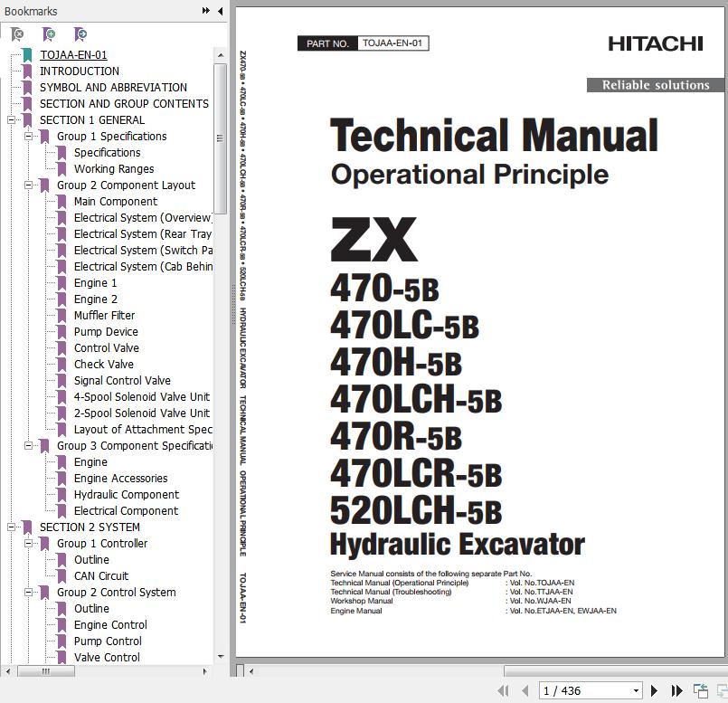Open Outline bookmark under Group 1 Controller

click(x=91, y=559)
